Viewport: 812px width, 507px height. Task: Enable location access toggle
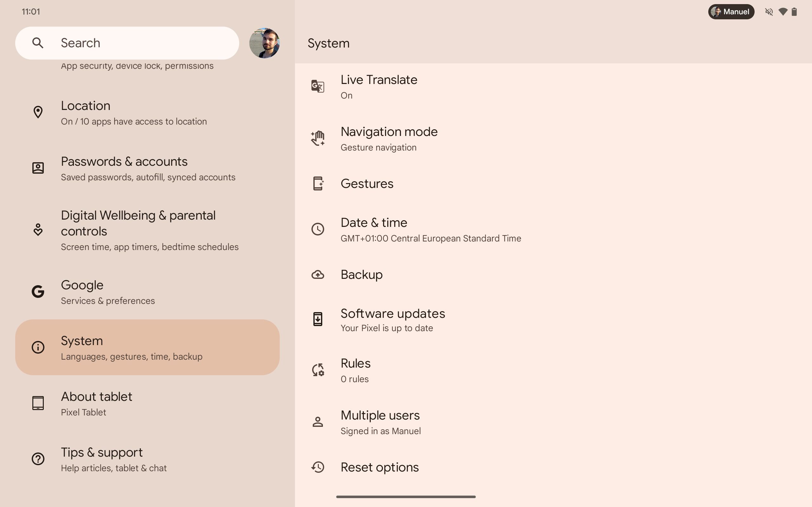[x=147, y=112]
